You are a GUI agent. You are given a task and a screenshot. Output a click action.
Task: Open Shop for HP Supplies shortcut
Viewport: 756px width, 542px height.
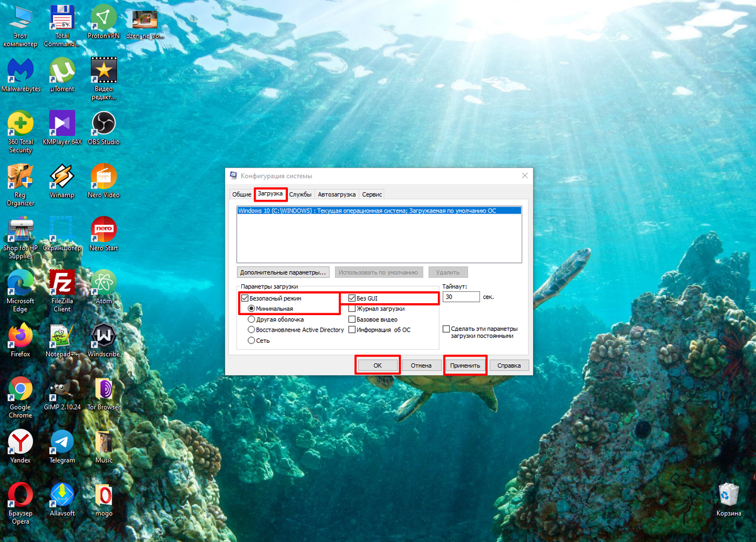20,238
